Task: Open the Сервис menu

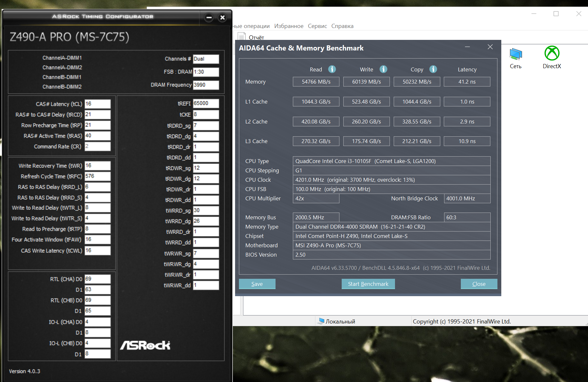Action: pyautogui.click(x=317, y=26)
